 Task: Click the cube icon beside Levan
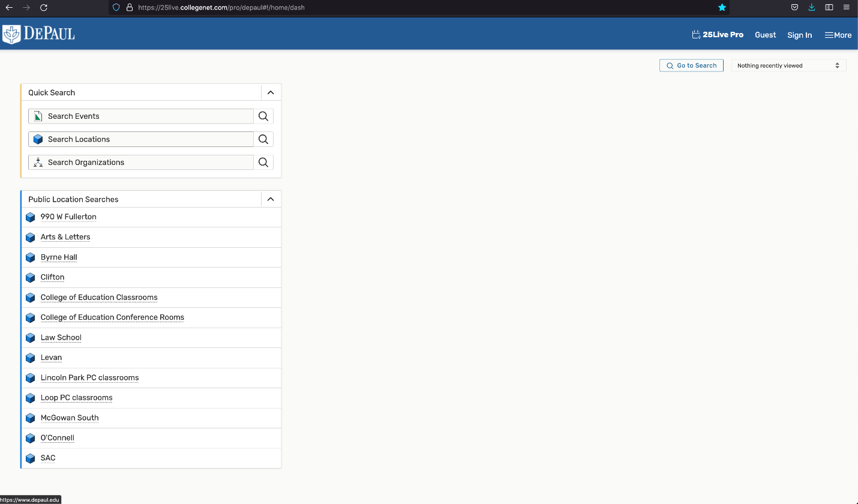(x=31, y=358)
